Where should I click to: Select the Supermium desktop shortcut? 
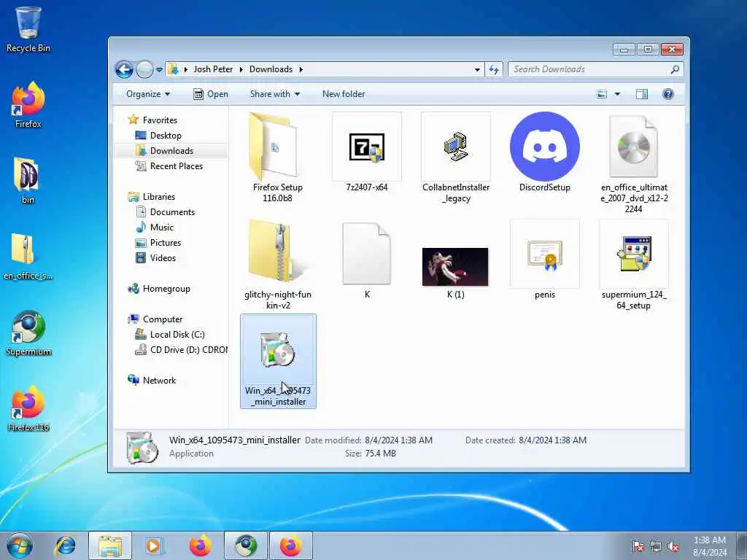click(28, 332)
